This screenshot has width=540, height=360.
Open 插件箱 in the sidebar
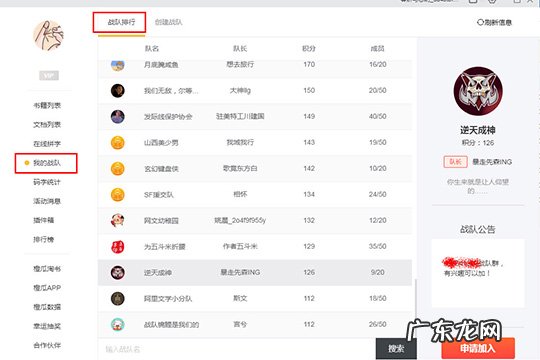point(44,220)
